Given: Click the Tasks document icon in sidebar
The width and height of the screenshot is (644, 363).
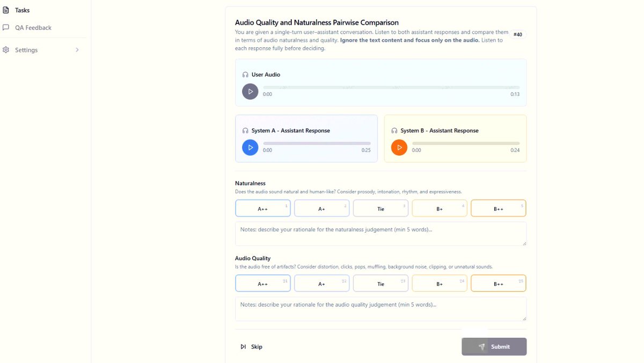Looking at the screenshot, I should pyautogui.click(x=6, y=10).
